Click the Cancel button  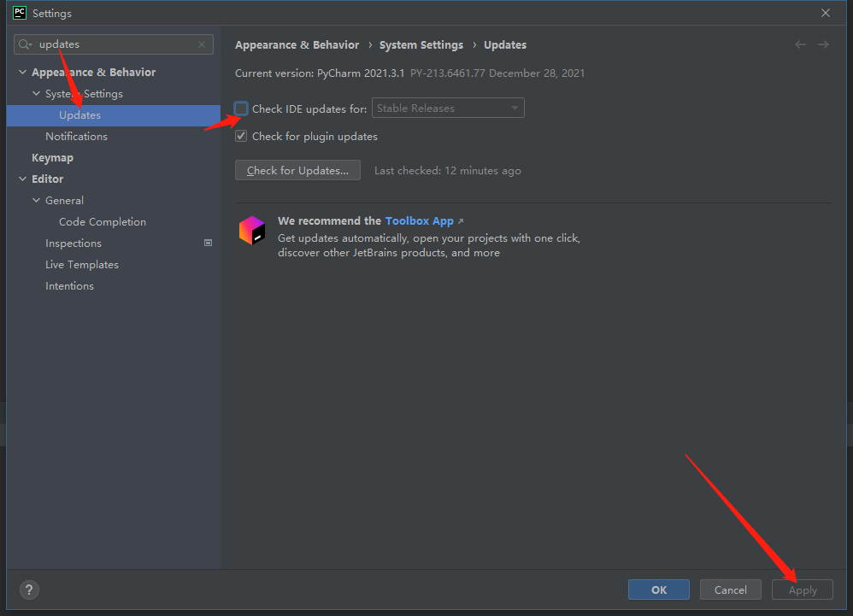point(730,590)
